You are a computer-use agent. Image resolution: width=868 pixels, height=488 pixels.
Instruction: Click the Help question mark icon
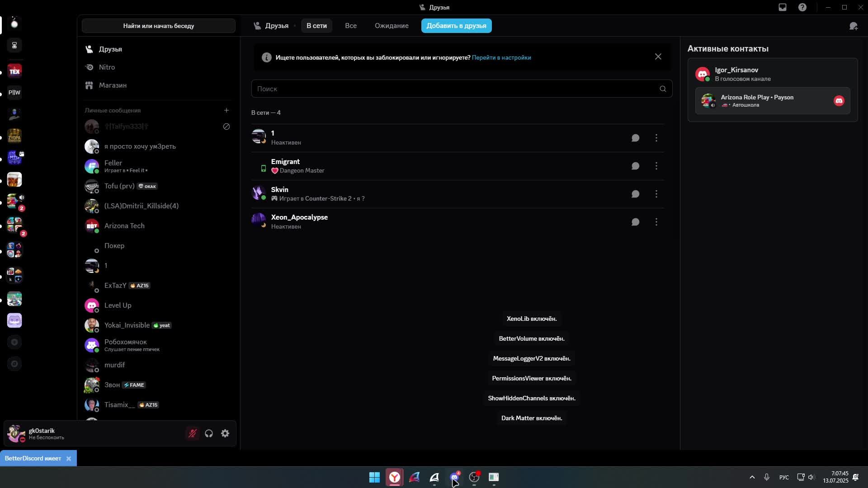(802, 7)
